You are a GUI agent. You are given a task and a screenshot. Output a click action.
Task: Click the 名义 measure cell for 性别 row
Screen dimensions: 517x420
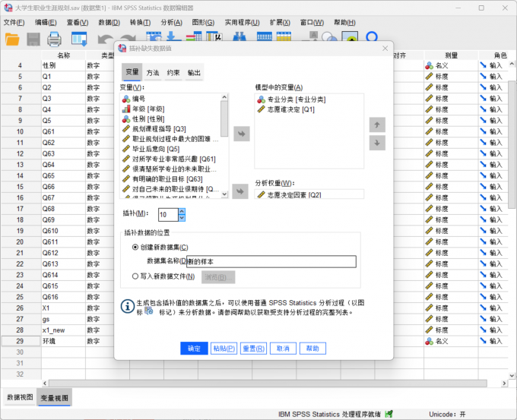[x=451, y=65]
